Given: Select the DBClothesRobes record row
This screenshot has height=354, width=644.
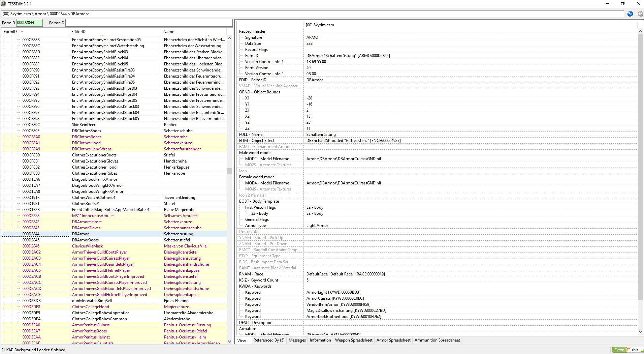Looking at the screenshot, I should click(x=114, y=137).
